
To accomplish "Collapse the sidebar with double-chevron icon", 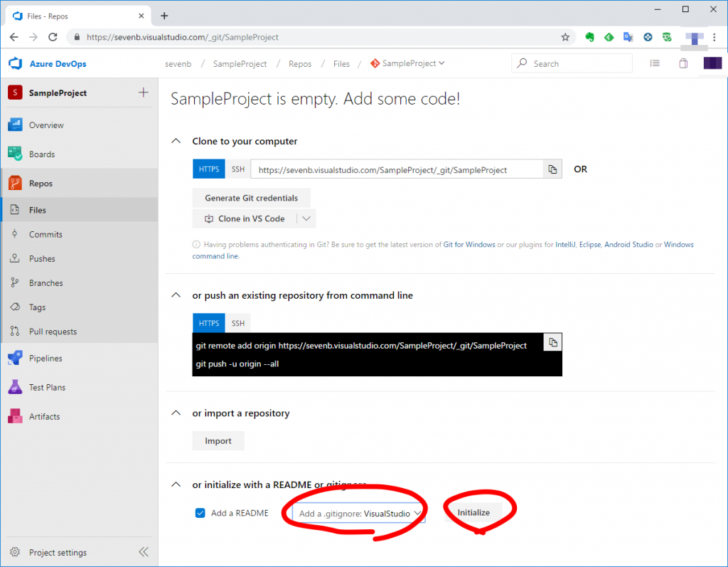I will (x=144, y=551).
